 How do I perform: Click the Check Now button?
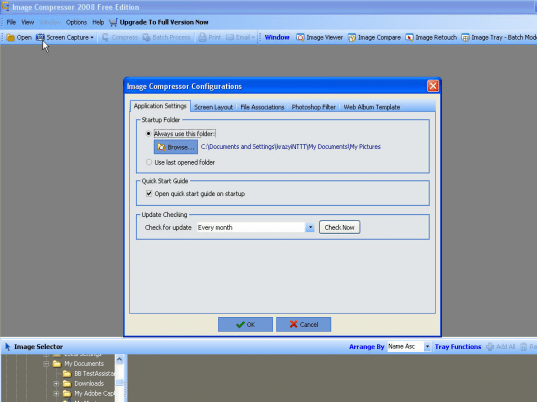click(x=339, y=227)
